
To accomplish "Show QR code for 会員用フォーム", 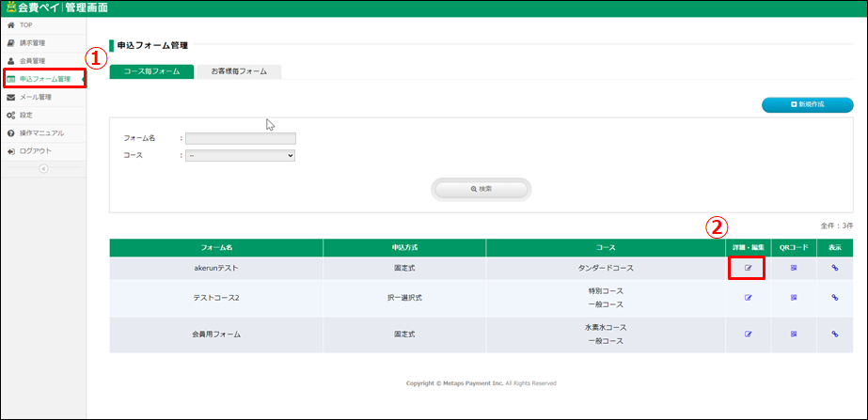I will (794, 334).
